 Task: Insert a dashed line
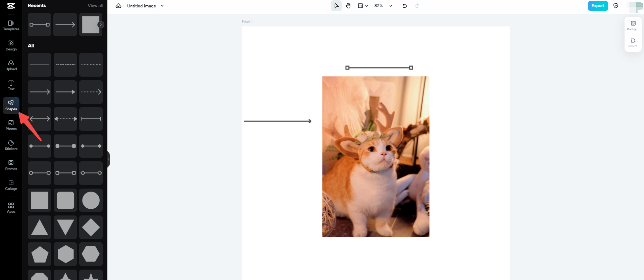(65, 65)
